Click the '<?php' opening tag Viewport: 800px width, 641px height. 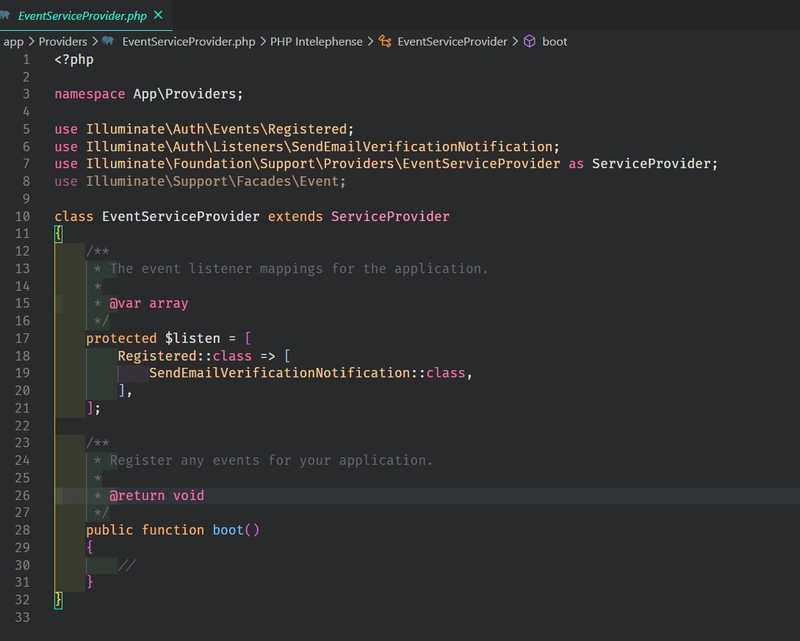74,60
